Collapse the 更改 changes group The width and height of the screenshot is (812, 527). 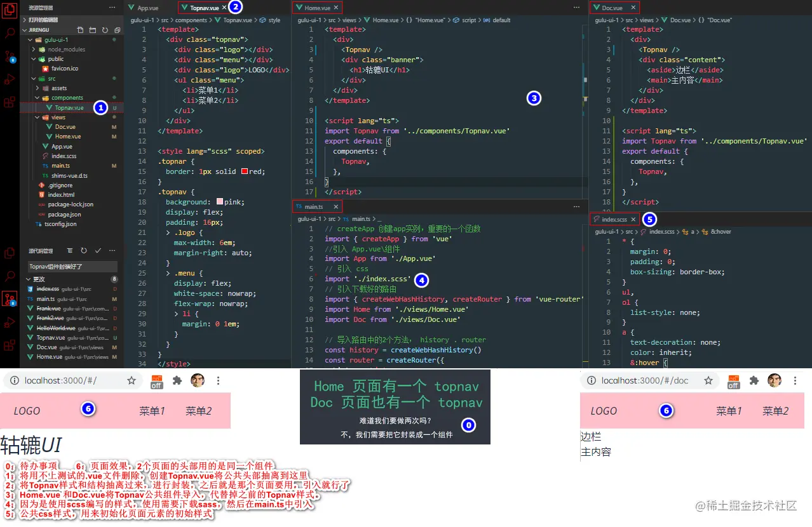tap(71, 279)
